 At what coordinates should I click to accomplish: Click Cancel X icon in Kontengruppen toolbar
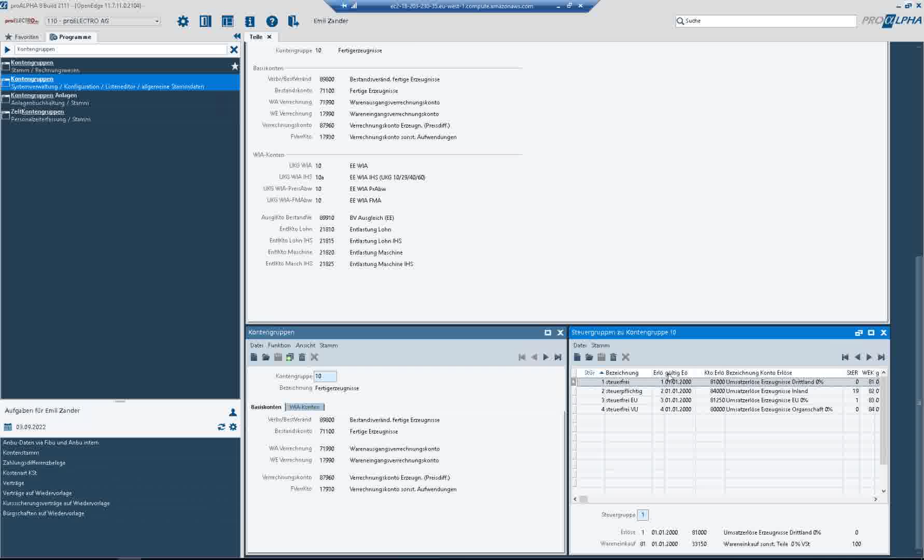[x=314, y=357]
